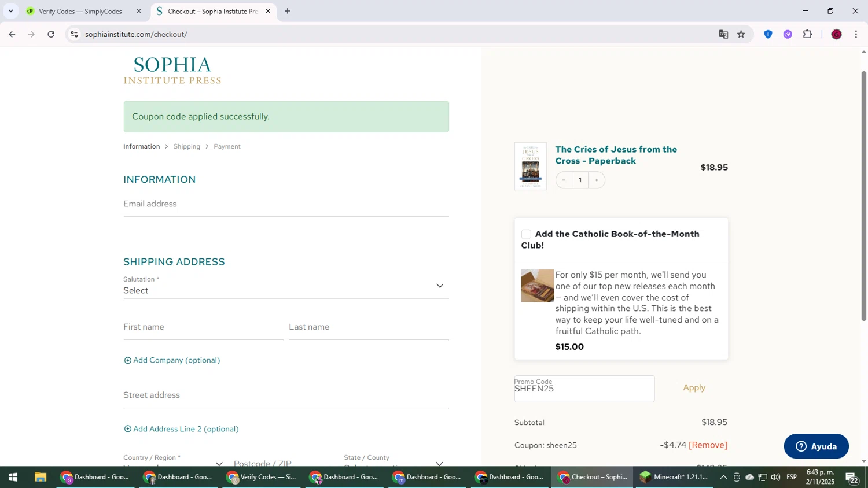Open the network tray icon
Screen dimensions: 868x488
point(763,477)
